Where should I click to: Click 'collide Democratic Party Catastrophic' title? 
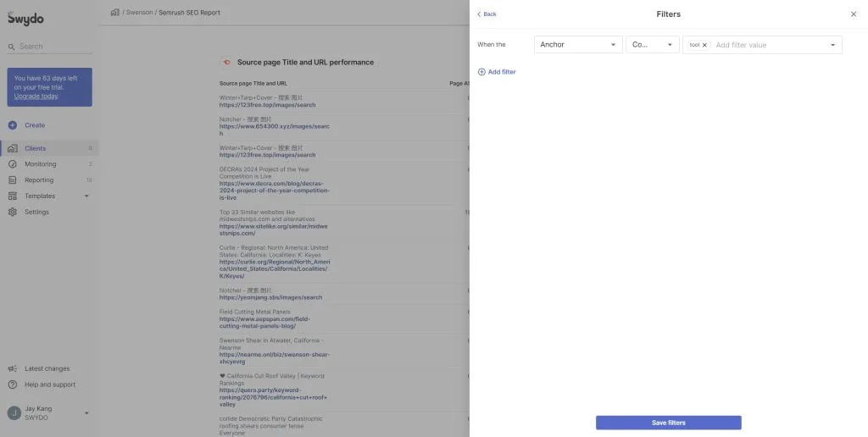(270, 418)
